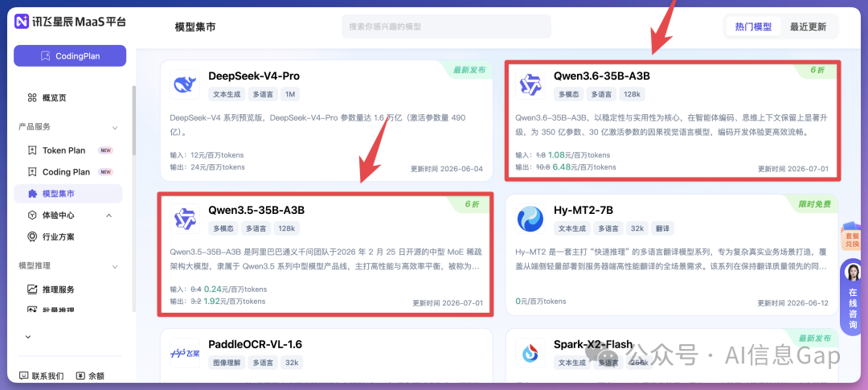Click the 图像理解 tag on PaddleOCR-VL-1.6
This screenshot has height=390, width=868.
pyautogui.click(x=227, y=363)
